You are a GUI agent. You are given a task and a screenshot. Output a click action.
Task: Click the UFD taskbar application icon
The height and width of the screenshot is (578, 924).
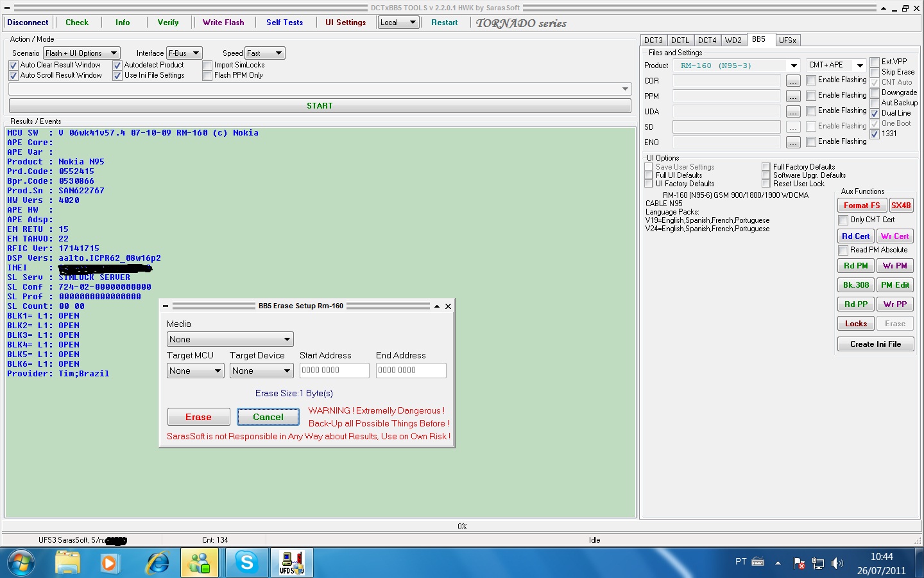(291, 563)
